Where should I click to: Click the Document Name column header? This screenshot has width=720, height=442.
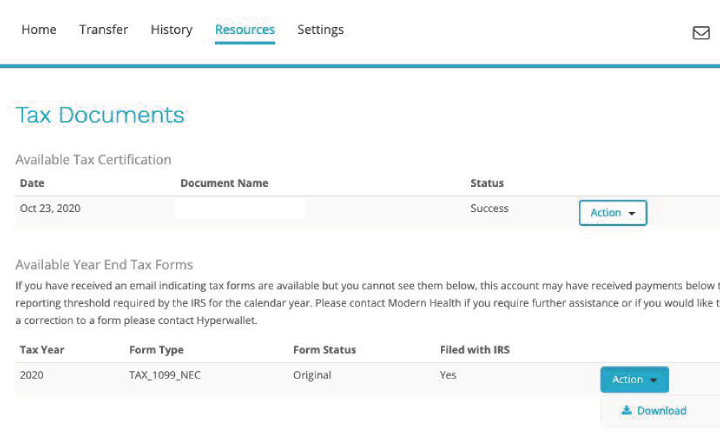[224, 184]
